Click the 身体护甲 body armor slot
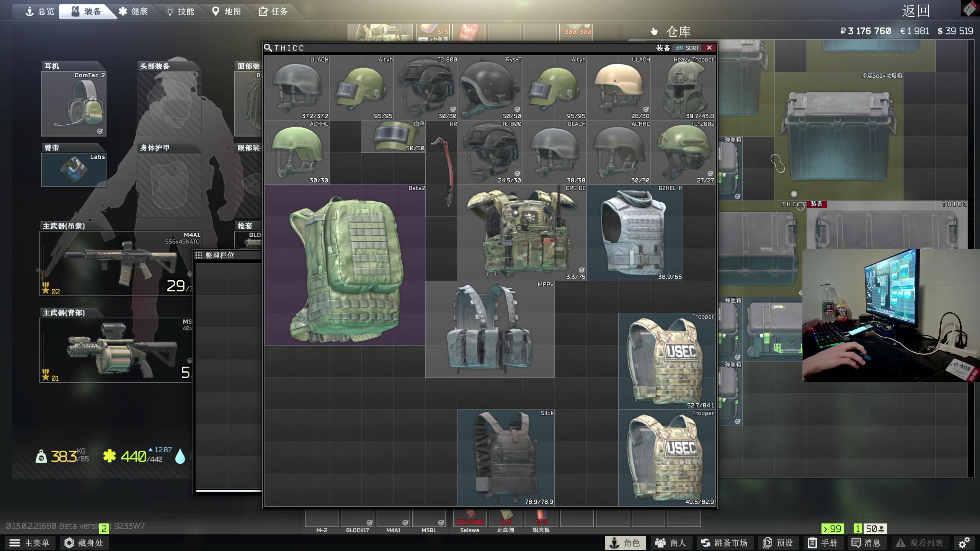 (x=169, y=185)
